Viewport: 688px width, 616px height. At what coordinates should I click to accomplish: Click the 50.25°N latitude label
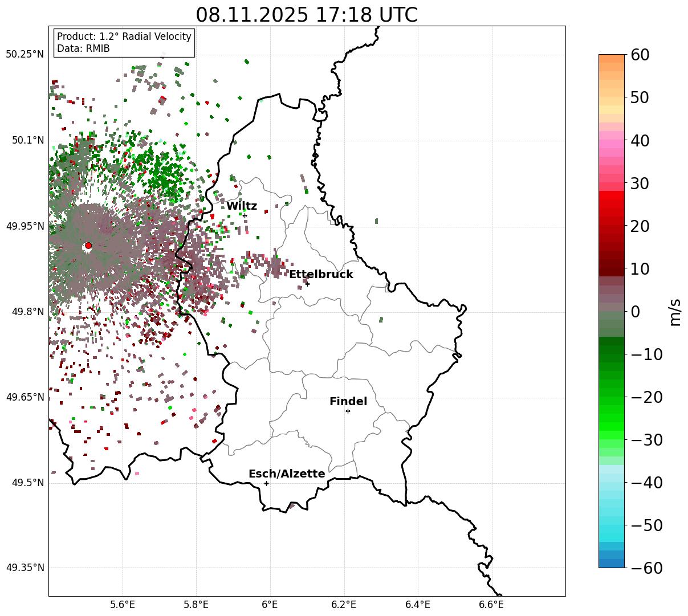[x=25, y=55]
